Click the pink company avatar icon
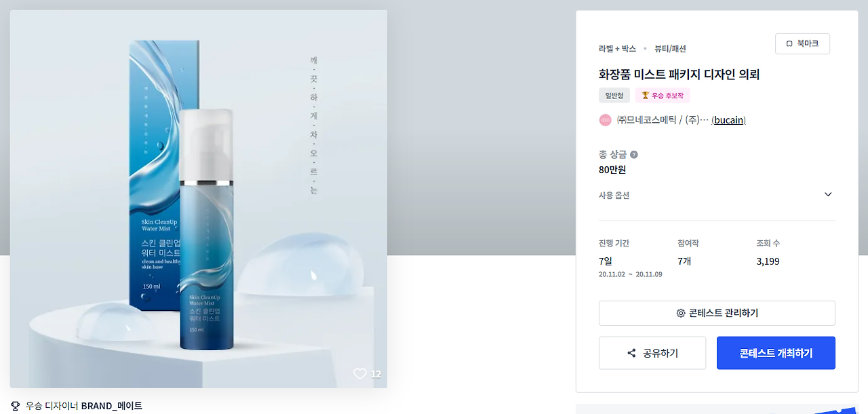Screen dimensions: 868x414 click(x=605, y=120)
